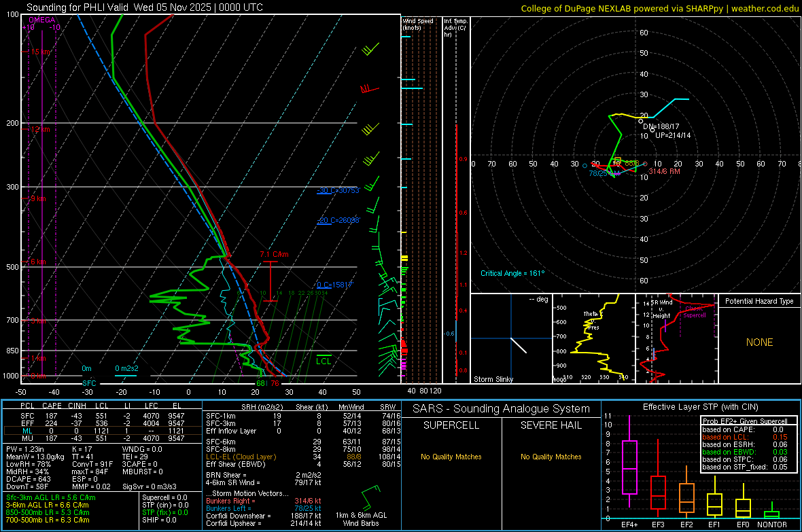The width and height of the screenshot is (802, 532).
Task: Click the 'SUPERCELL' SARS column header
Action: click(451, 425)
